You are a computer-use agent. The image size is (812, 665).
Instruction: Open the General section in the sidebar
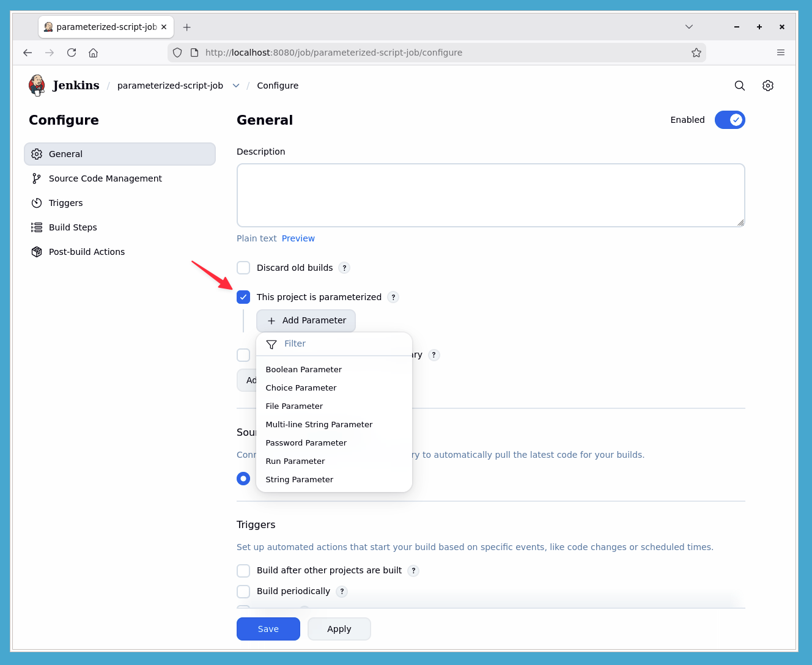click(x=65, y=153)
